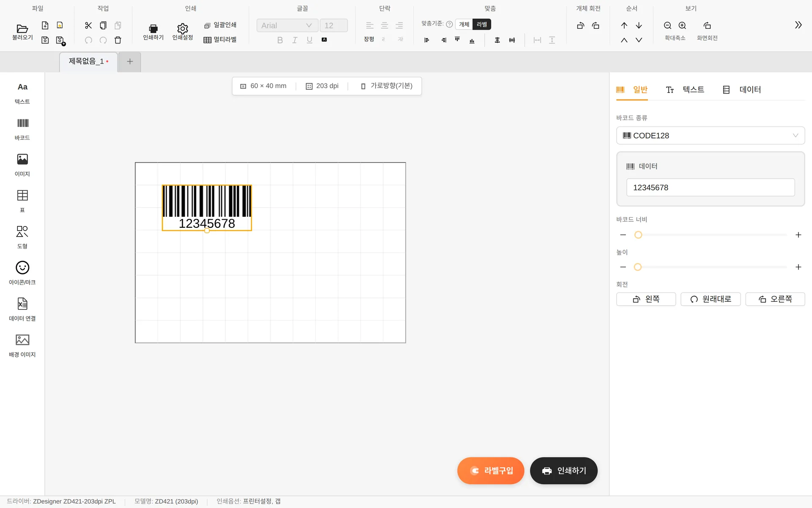Switch to the 데이터 properties tab
Viewport: 812px width, 508px height.
[x=742, y=90]
